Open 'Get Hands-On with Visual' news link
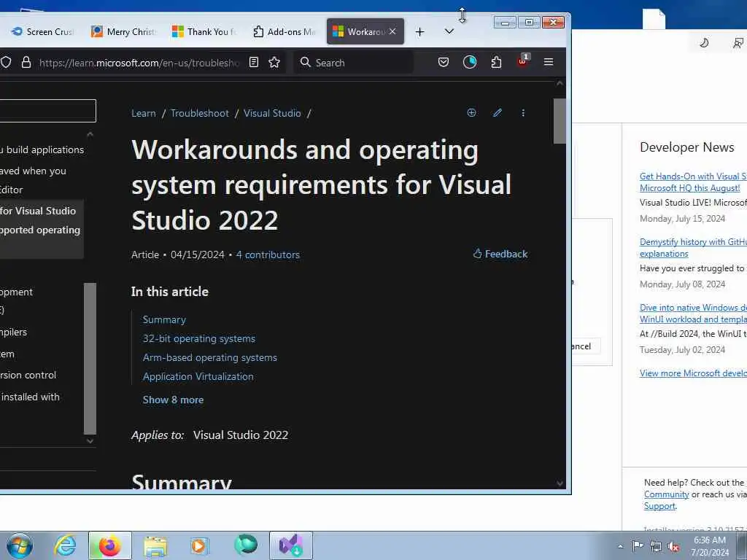 click(x=693, y=182)
